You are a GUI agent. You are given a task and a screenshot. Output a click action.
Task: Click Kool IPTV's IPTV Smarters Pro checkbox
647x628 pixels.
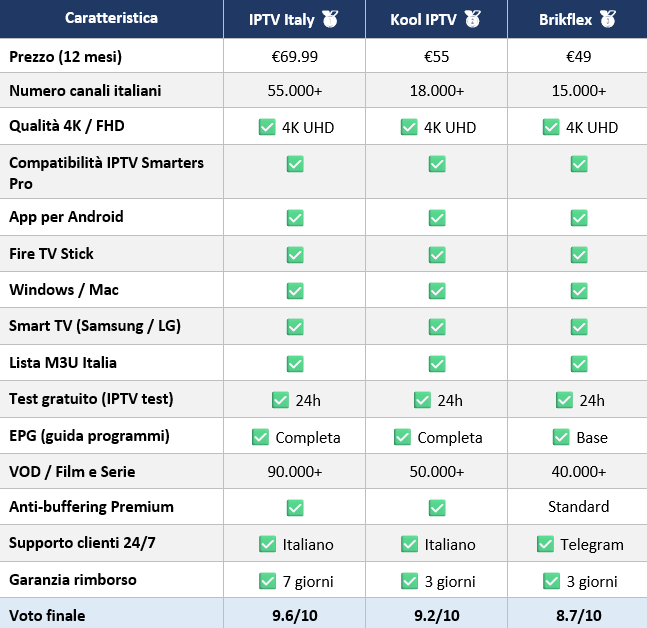(437, 164)
